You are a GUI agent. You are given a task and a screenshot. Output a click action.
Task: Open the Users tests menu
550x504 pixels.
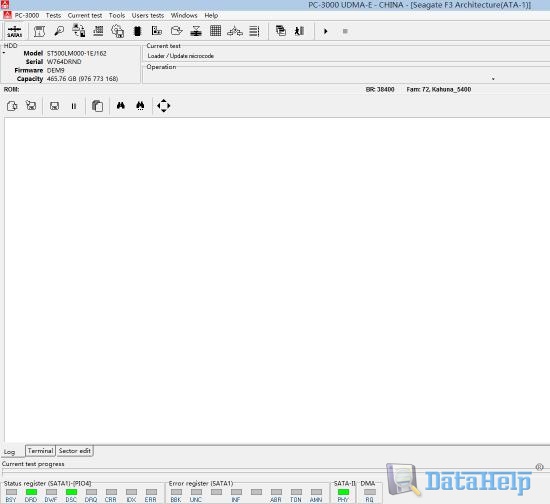[148, 15]
